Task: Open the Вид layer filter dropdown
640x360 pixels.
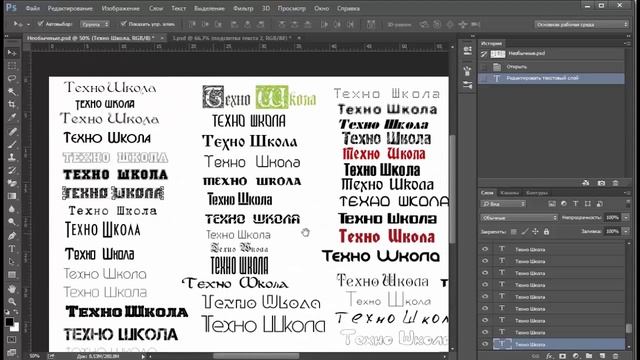Action: [504, 204]
